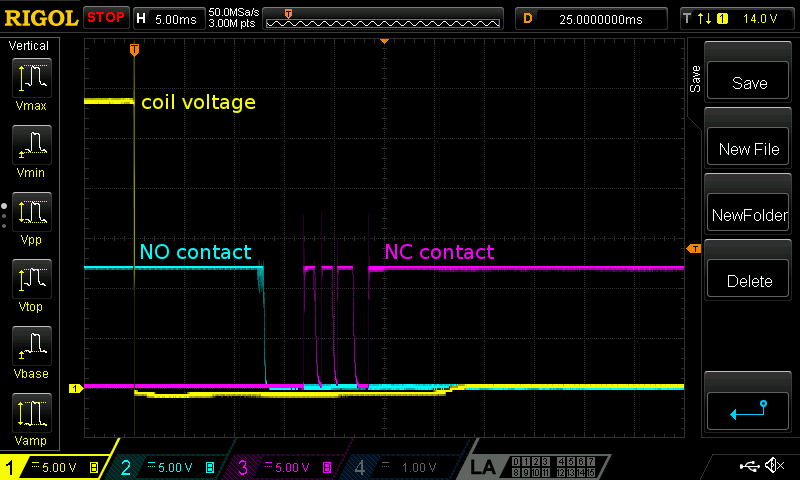800x480 pixels.
Task: Click the 'coil voltage' waveform label
Action: [198, 102]
